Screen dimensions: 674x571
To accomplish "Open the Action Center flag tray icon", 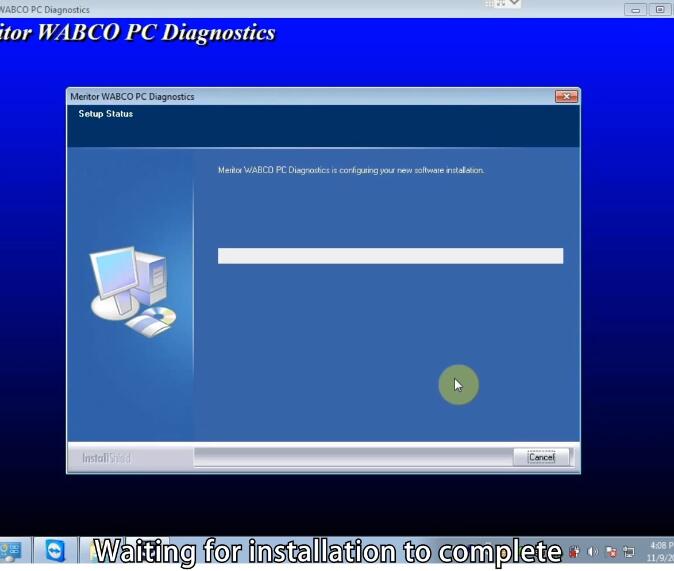I will (x=611, y=551).
